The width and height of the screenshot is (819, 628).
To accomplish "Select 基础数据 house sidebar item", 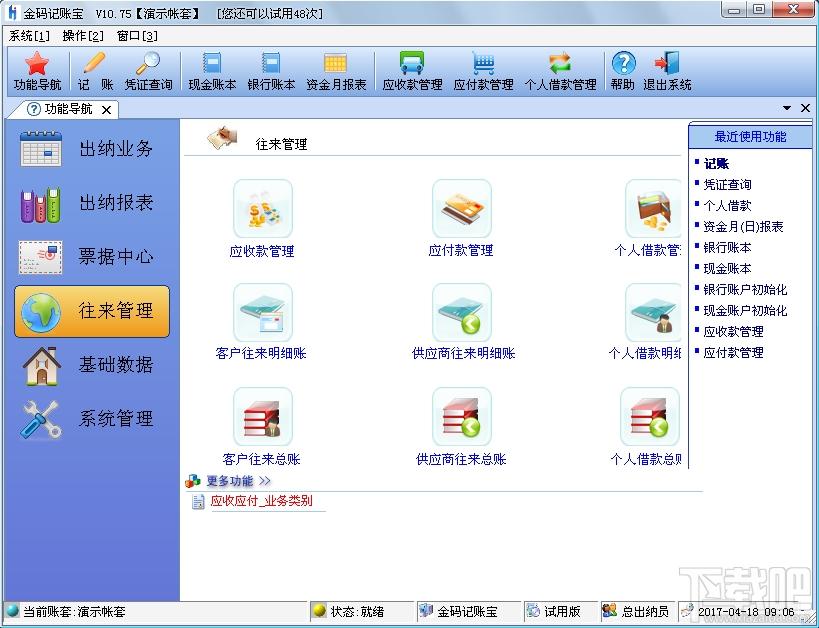I will (92, 365).
